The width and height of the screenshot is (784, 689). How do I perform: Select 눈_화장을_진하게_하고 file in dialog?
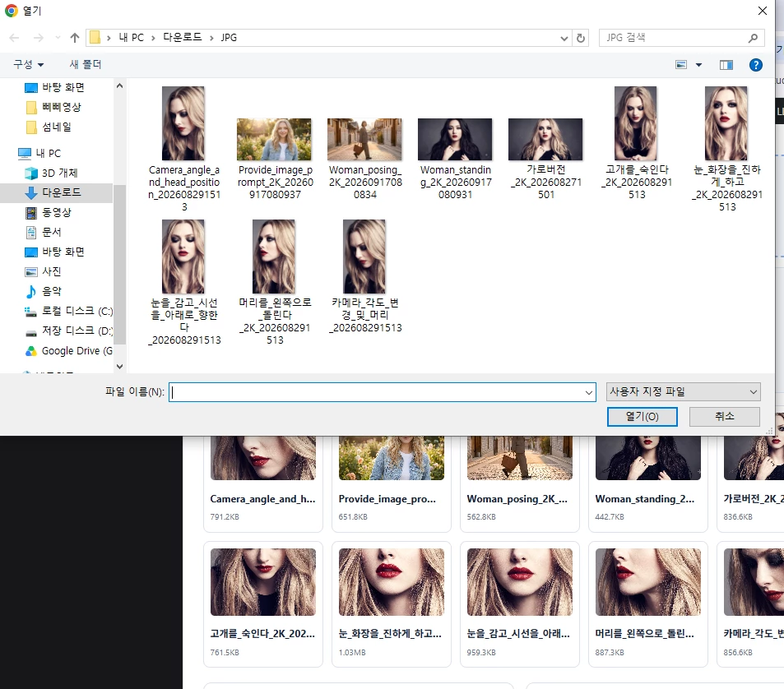coord(726,148)
